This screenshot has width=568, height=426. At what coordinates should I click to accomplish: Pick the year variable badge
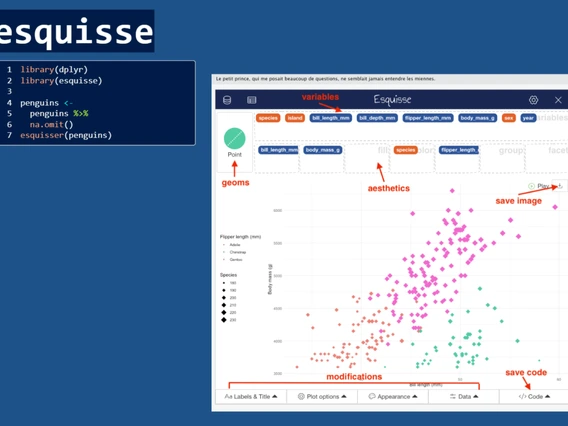point(528,118)
